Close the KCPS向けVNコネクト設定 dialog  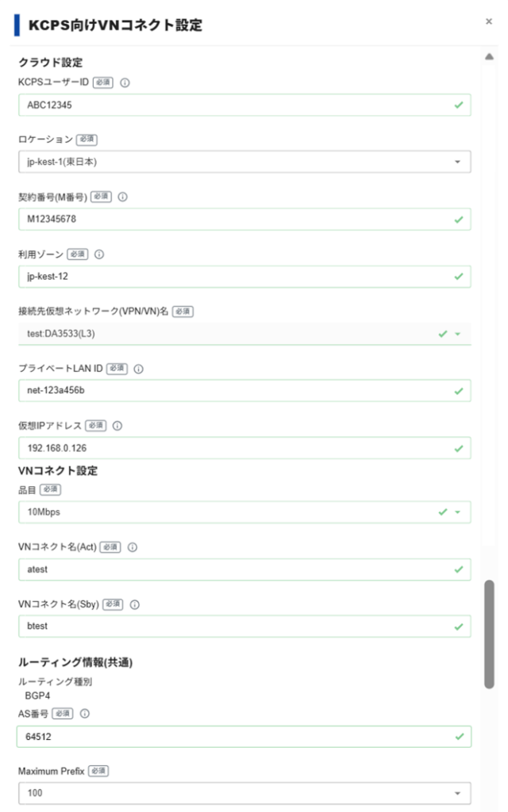(x=489, y=21)
